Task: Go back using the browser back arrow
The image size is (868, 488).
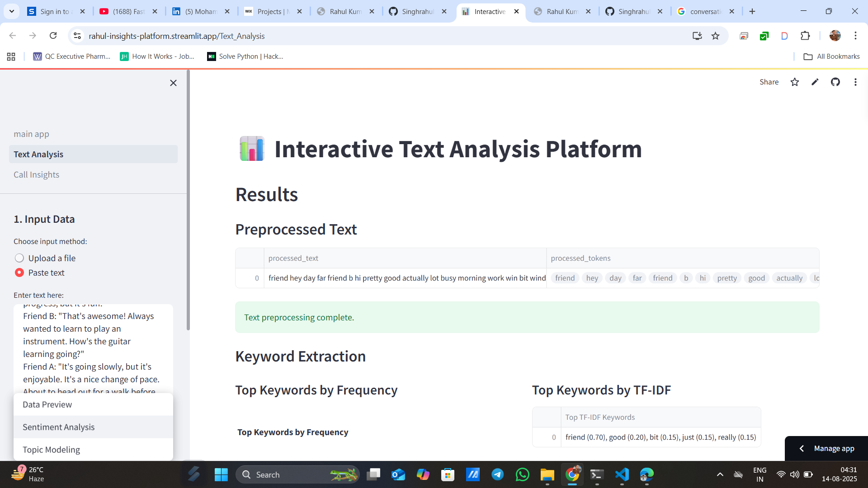Action: (13, 36)
